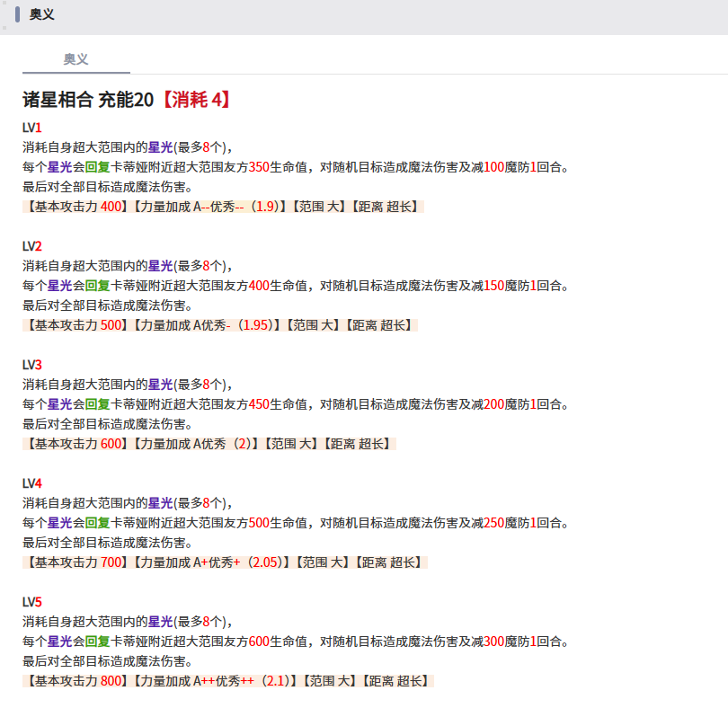Open the 星光 link in LV3's first line
728x708 pixels.
click(160, 385)
